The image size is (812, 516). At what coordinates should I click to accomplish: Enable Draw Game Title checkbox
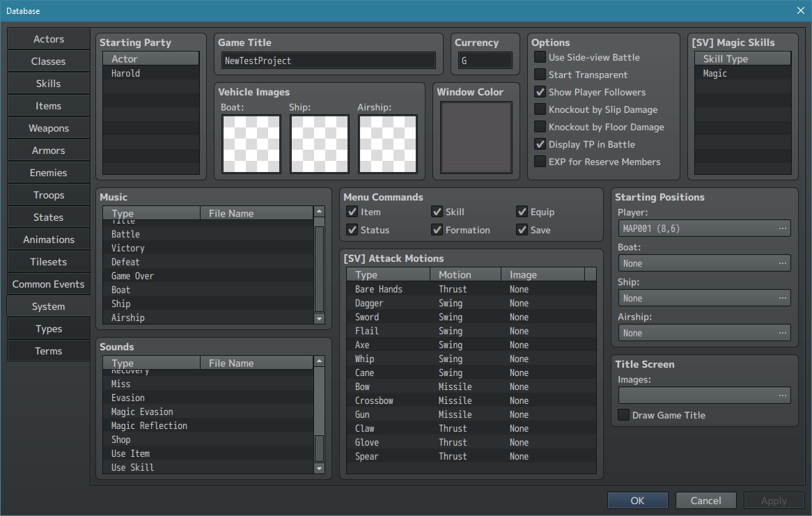pos(623,415)
